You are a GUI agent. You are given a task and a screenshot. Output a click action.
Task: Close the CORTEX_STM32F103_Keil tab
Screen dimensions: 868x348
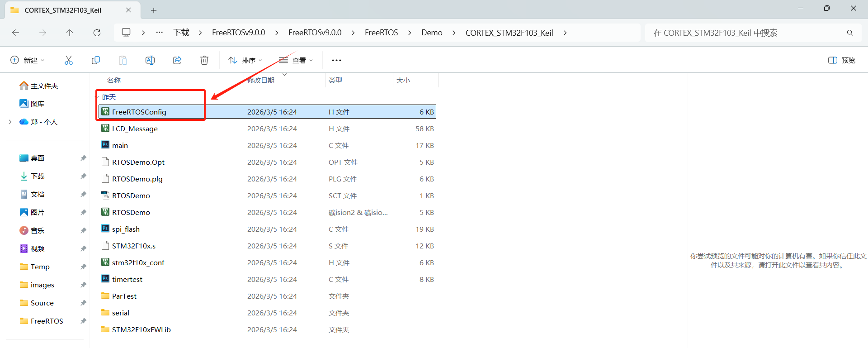128,10
